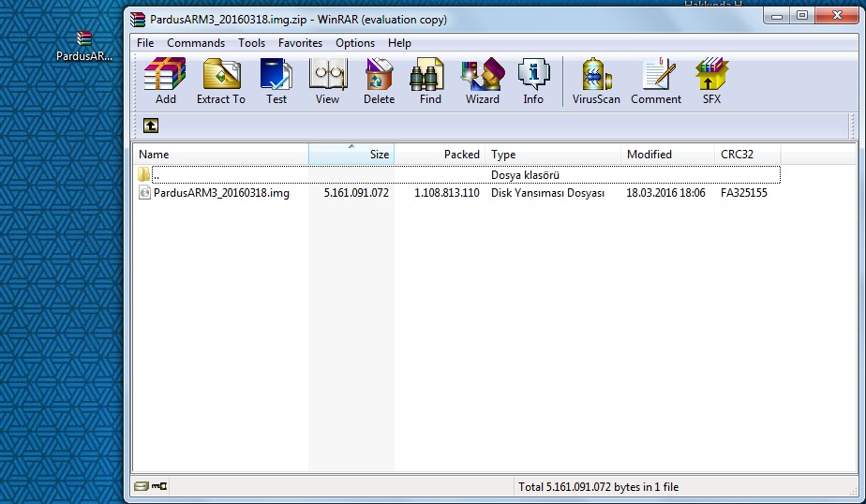Go up one level with arrow button
The width and height of the screenshot is (866, 504).
pyautogui.click(x=151, y=126)
